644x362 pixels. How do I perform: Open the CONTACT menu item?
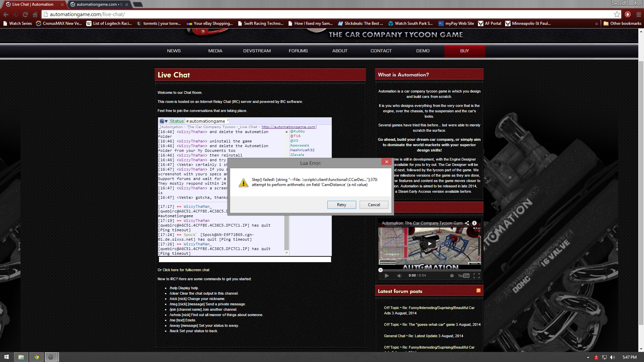[381, 51]
